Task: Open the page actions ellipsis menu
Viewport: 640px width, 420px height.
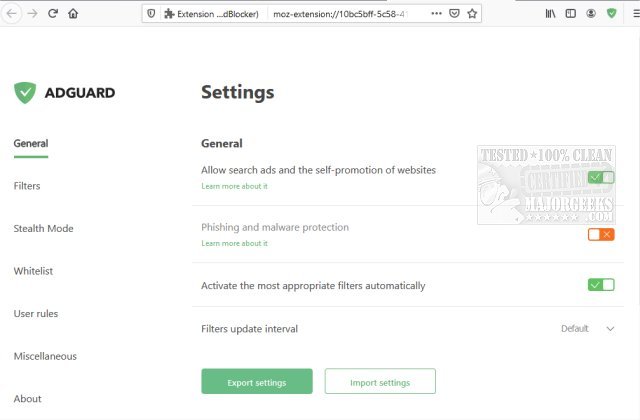Action: (436, 14)
